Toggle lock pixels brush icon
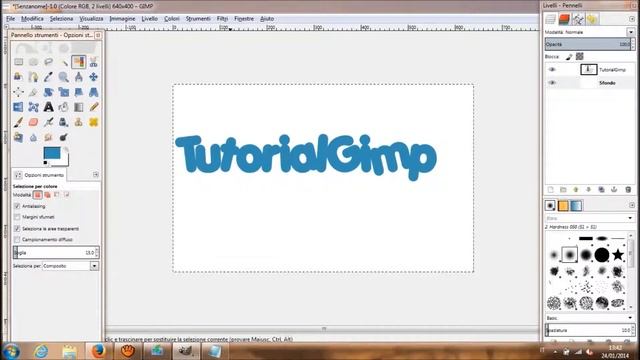The image size is (640, 360). (x=569, y=57)
